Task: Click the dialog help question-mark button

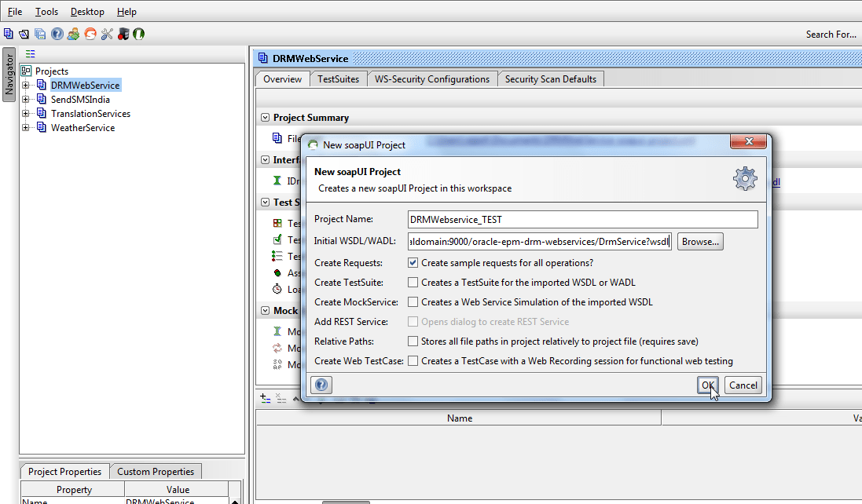Action: coord(321,385)
